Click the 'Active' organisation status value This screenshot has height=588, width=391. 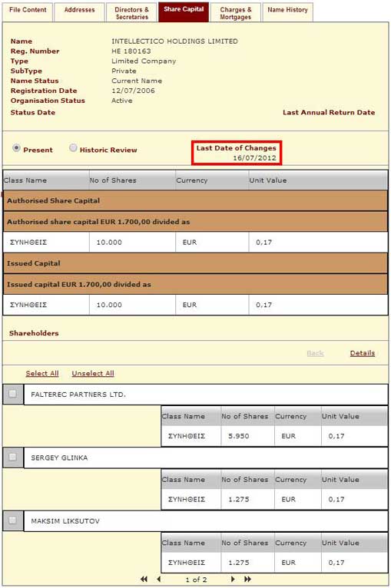point(121,101)
